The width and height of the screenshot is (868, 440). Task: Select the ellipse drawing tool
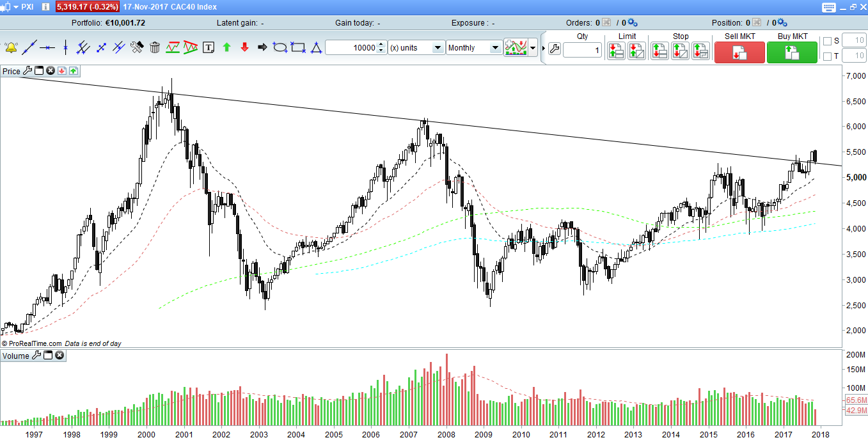[x=280, y=47]
